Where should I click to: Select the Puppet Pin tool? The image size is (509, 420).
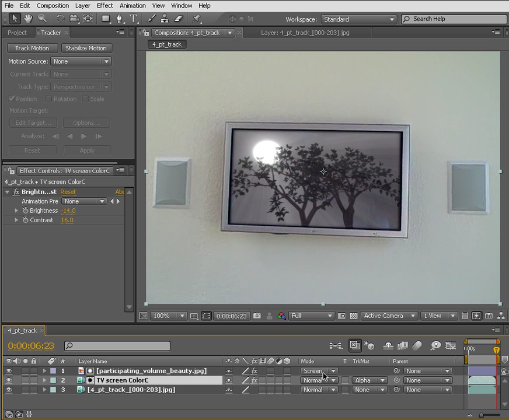click(197, 19)
